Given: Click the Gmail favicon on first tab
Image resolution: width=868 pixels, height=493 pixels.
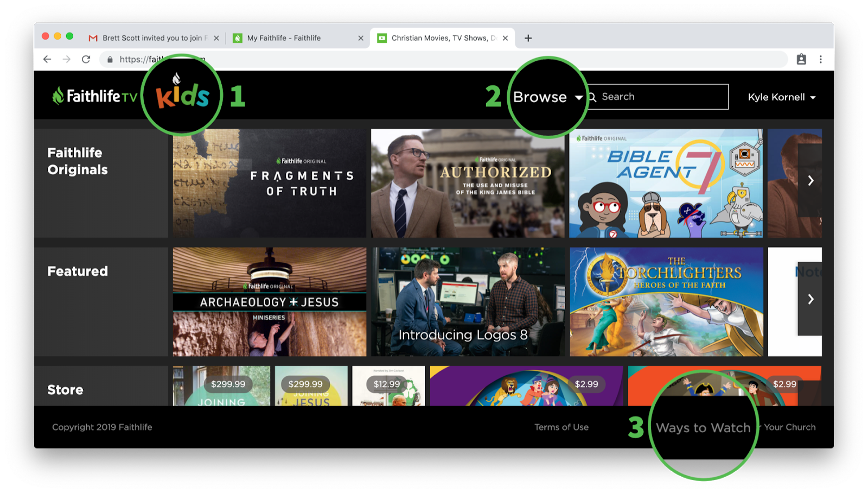Looking at the screenshot, I should (x=93, y=38).
